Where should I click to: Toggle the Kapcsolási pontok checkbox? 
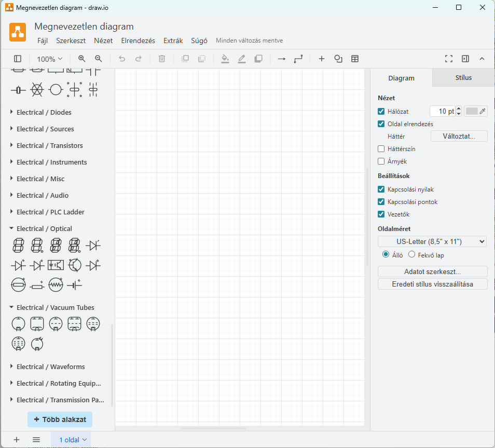click(381, 201)
